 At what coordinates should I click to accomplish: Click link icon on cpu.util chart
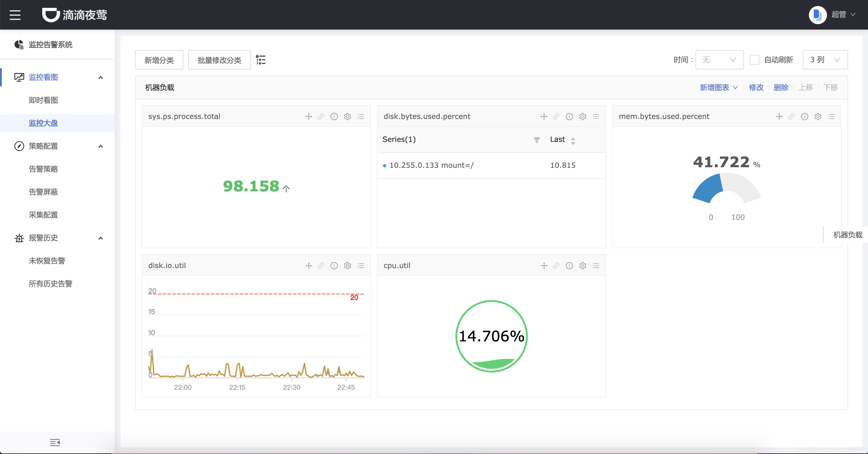pyautogui.click(x=556, y=265)
